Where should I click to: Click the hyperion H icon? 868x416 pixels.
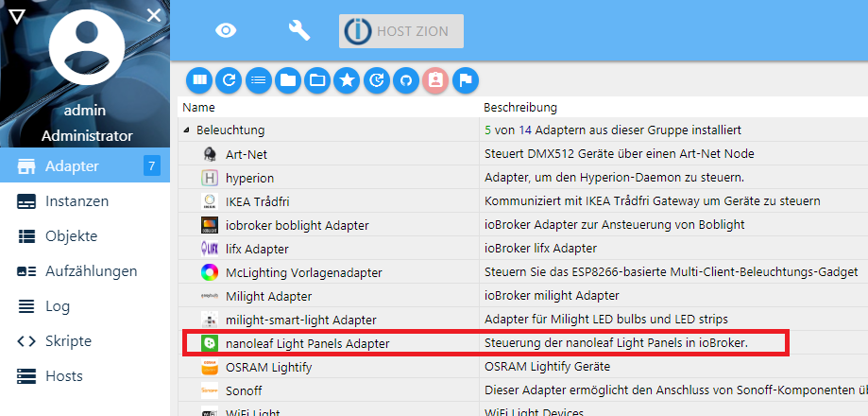pos(210,178)
